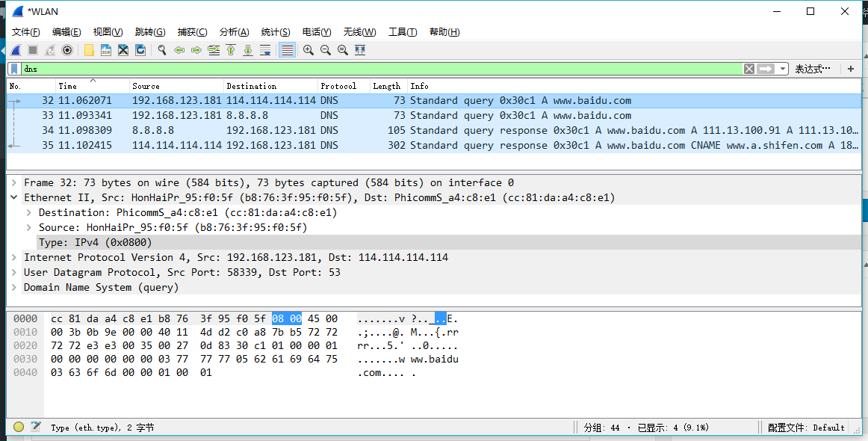
Task: Restart the current capture
Action: (x=50, y=50)
